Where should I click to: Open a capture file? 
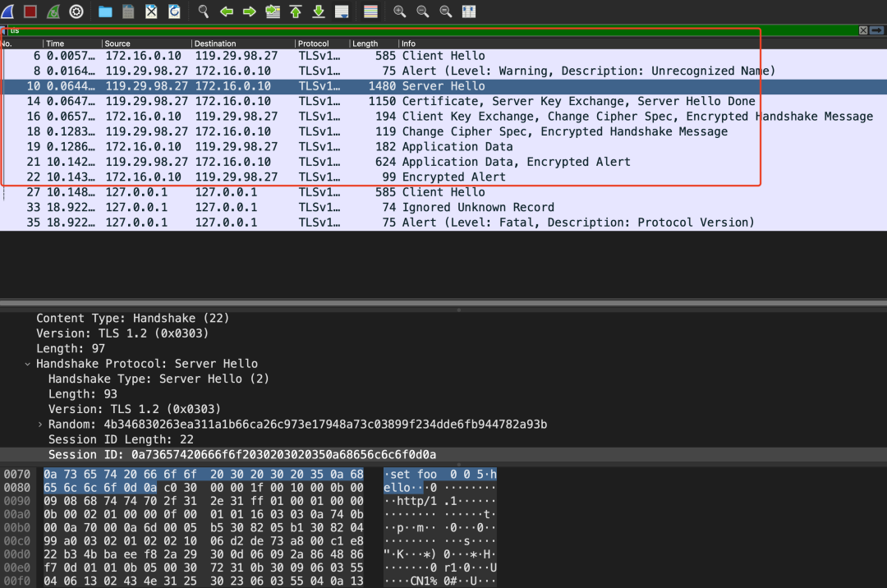click(105, 11)
